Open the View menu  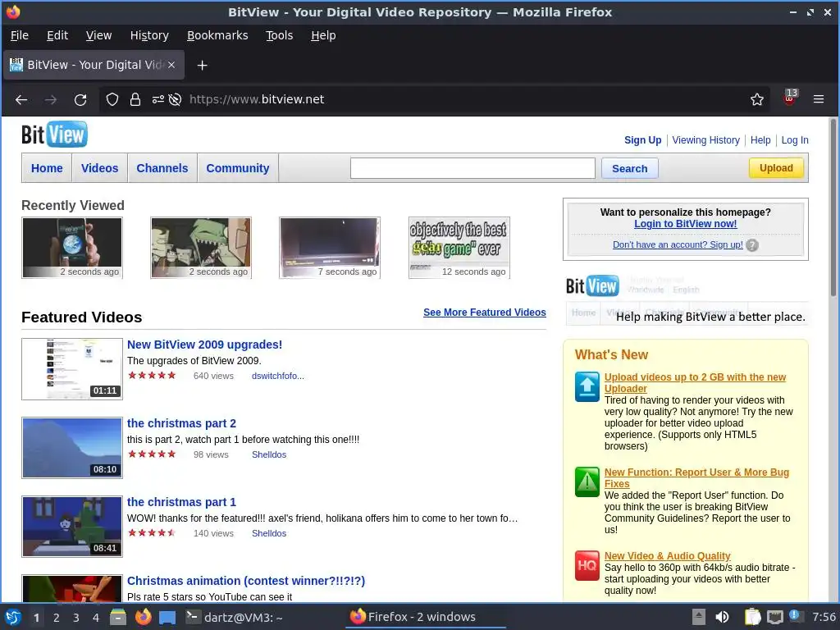coord(98,35)
